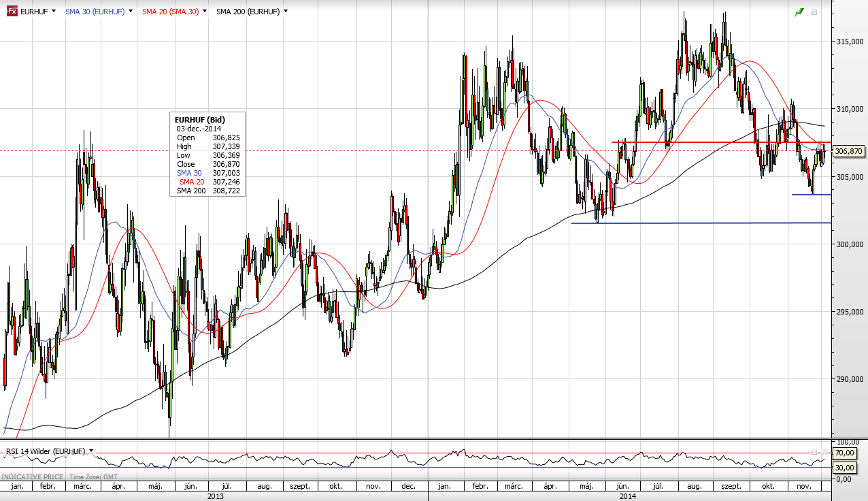
Task: Click the 2014 nov. month label
Action: tap(804, 487)
